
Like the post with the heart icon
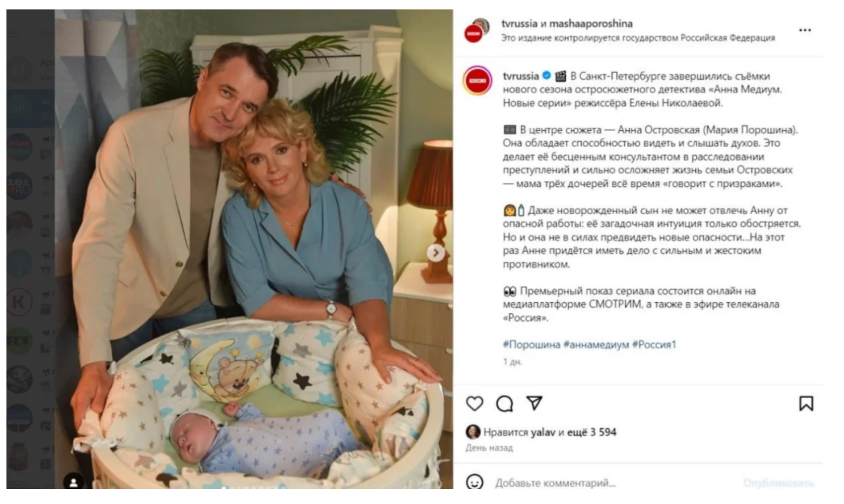point(474,404)
